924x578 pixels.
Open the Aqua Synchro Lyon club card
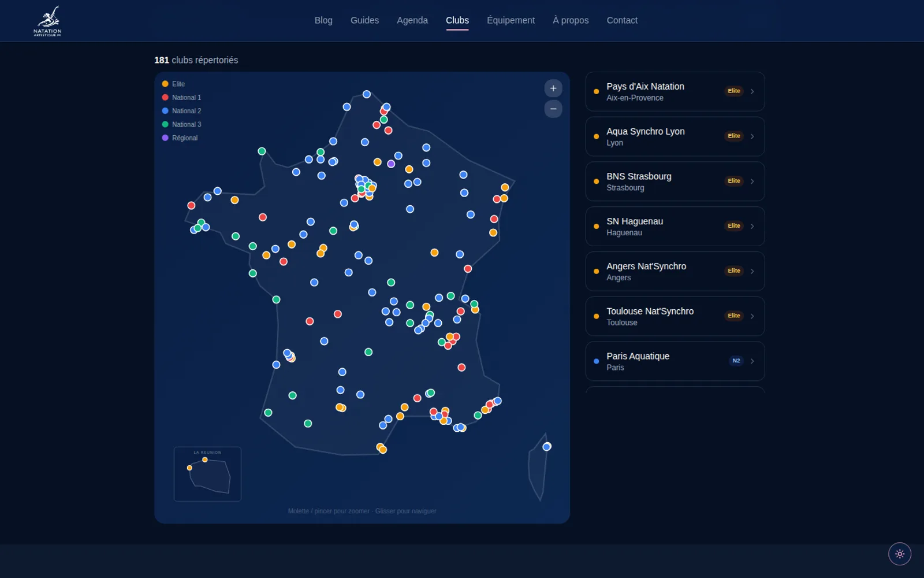pos(675,136)
